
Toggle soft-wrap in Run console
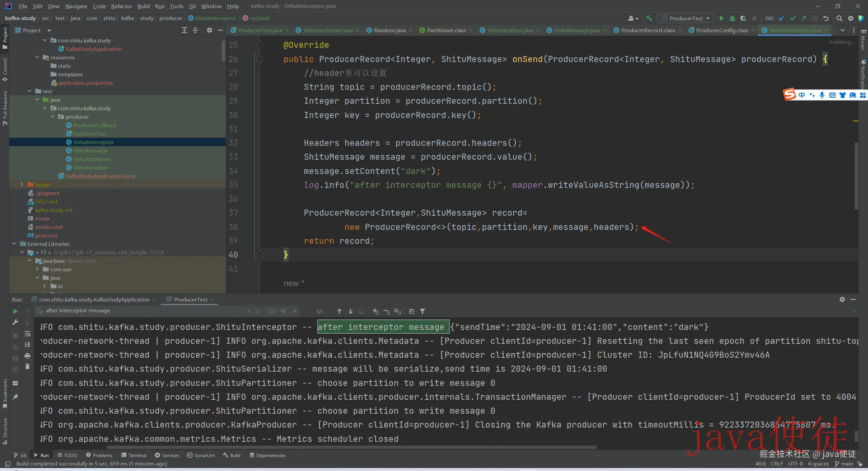coord(27,334)
